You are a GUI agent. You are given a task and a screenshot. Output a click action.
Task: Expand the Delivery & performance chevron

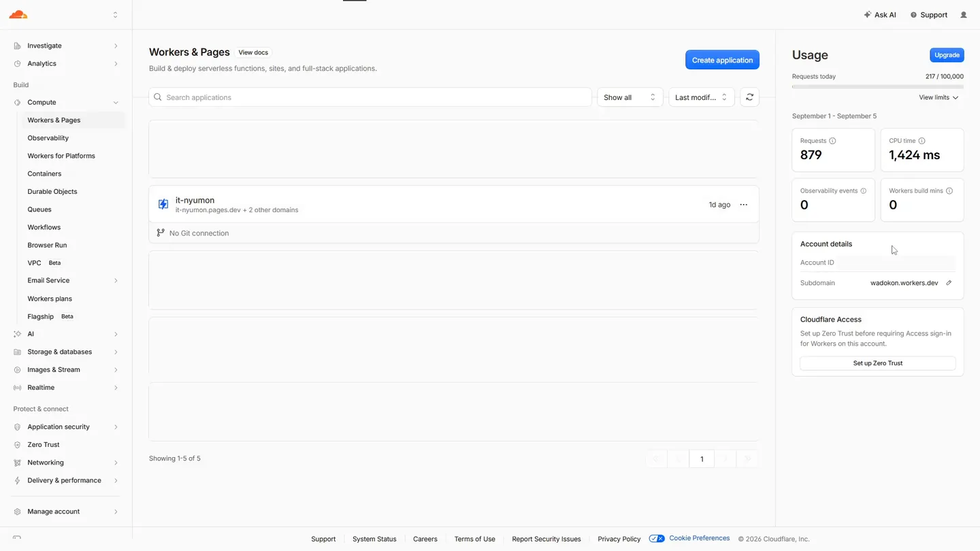coord(116,480)
